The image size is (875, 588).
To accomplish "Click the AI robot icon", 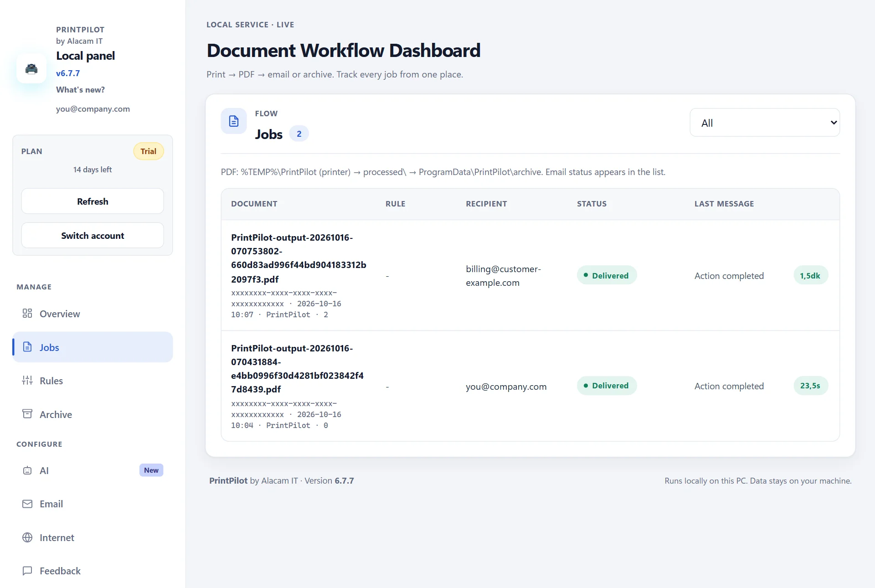I will click(x=27, y=470).
